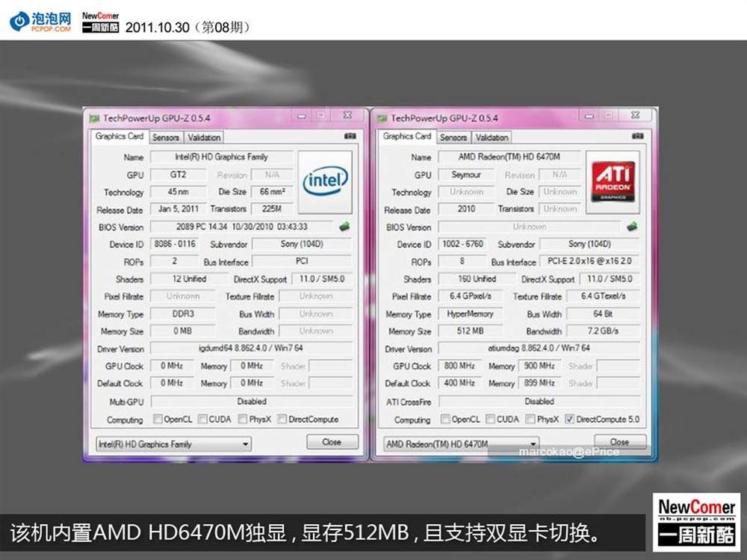Click the Release Date value 2010 in AMD window
Screen dimensions: 747x560
tap(466, 209)
